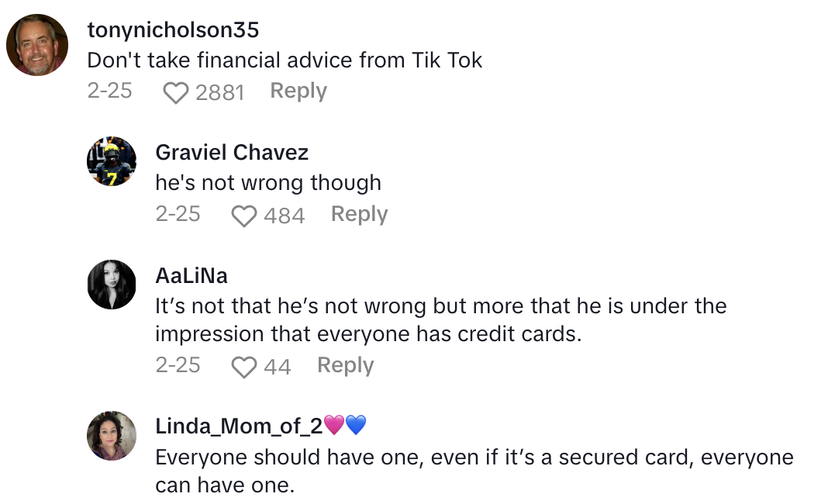Like tonynicholson35's comment
The image size is (828, 504).
point(177,93)
